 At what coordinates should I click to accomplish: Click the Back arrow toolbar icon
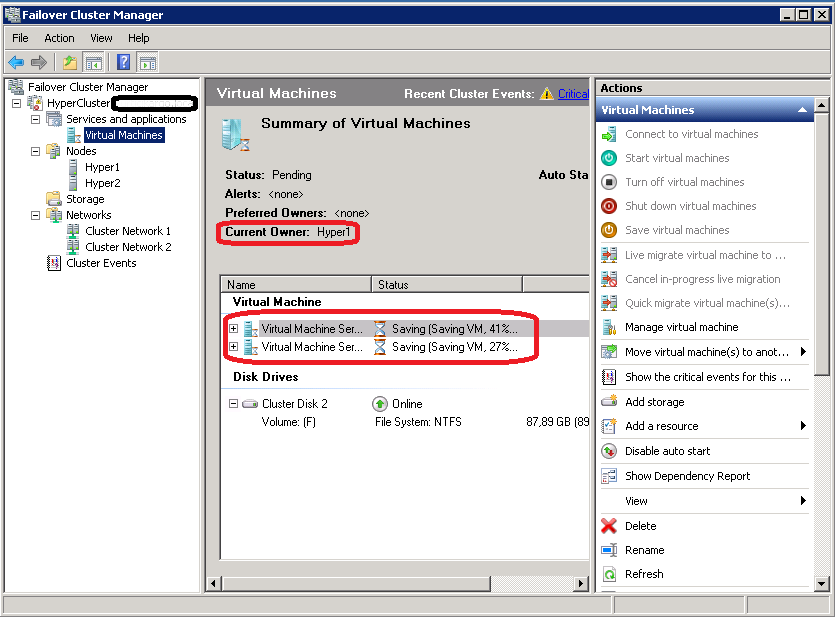tap(16, 62)
